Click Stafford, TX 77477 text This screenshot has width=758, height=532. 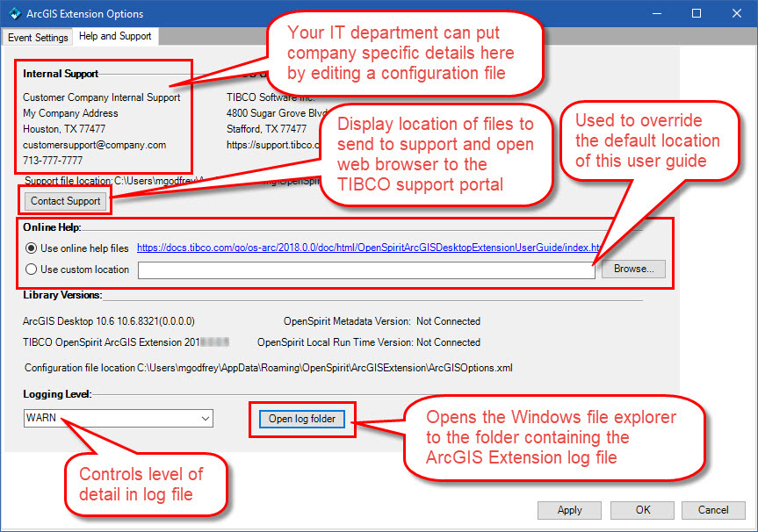(266, 129)
